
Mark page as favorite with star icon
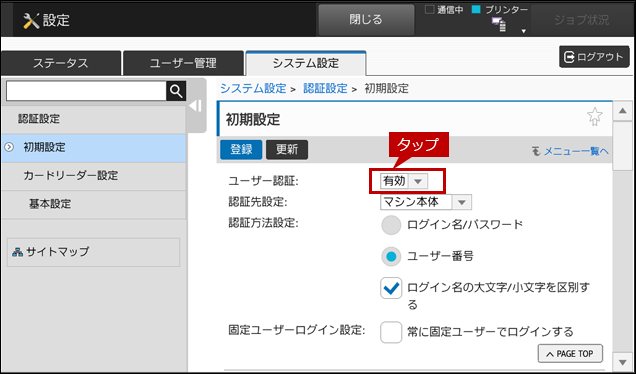[595, 117]
